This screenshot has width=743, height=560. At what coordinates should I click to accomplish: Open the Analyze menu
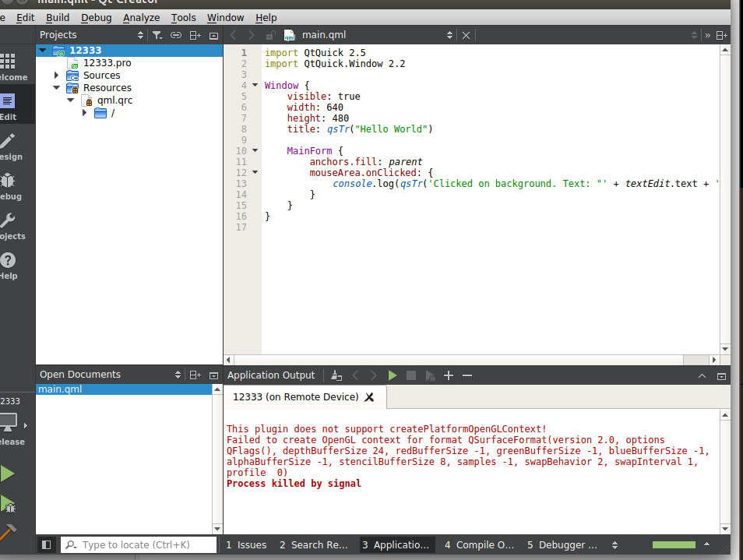click(x=141, y=18)
